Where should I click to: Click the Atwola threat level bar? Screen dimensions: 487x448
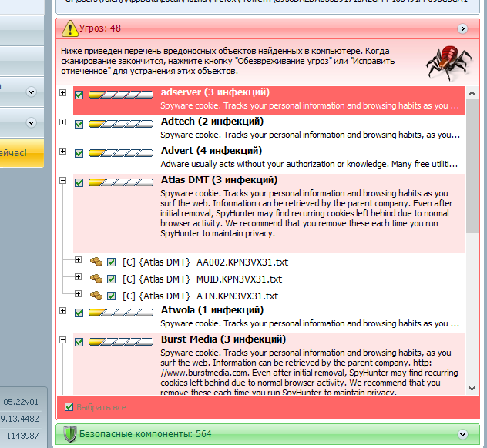coord(121,313)
